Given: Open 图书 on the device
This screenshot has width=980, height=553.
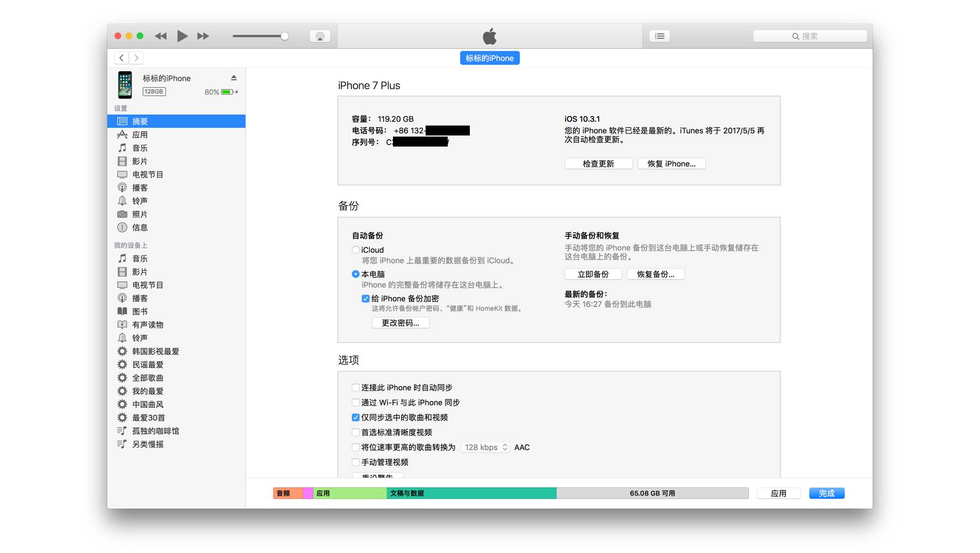Looking at the screenshot, I should click(x=176, y=311).
